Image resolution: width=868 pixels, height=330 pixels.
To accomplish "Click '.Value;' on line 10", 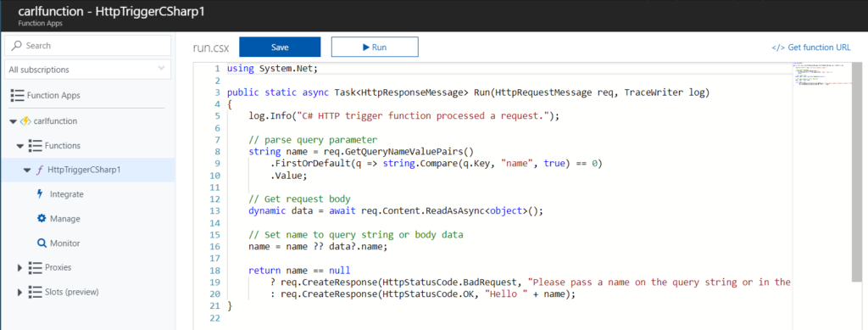I will (288, 176).
